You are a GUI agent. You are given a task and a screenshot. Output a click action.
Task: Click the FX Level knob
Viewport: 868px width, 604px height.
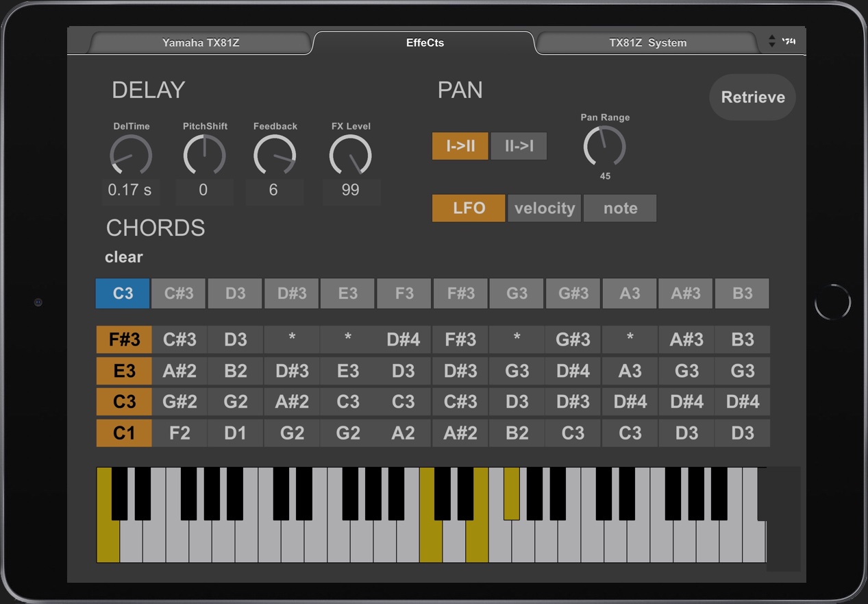point(350,155)
